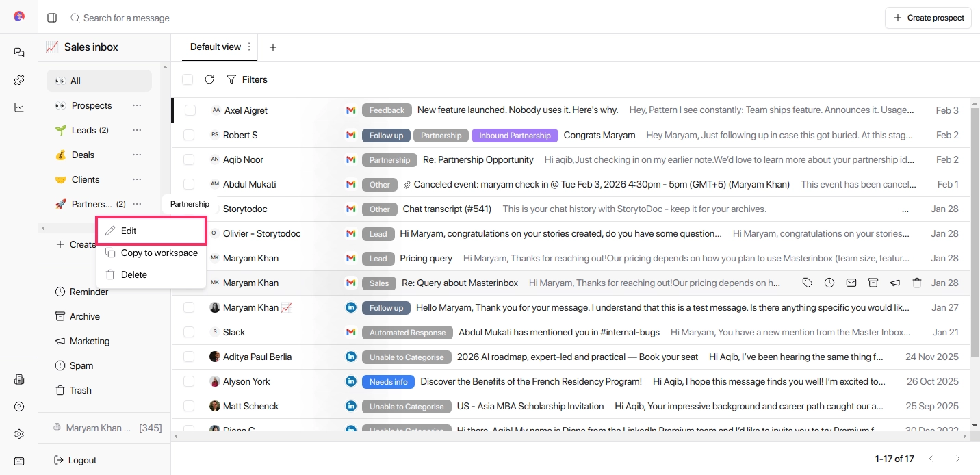This screenshot has width=980, height=475.
Task: Set a reminder with the clock icon on hovered row
Action: tap(829, 282)
